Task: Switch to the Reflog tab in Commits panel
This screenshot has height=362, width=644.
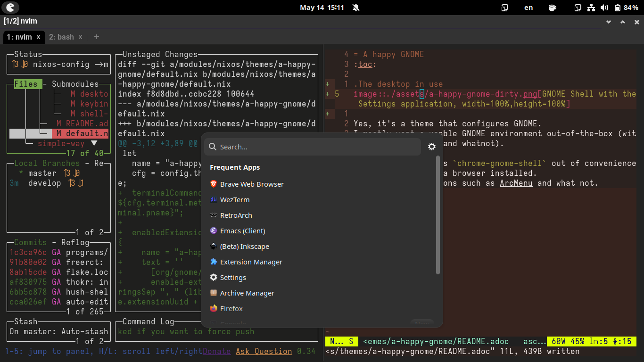Action: (x=75, y=242)
